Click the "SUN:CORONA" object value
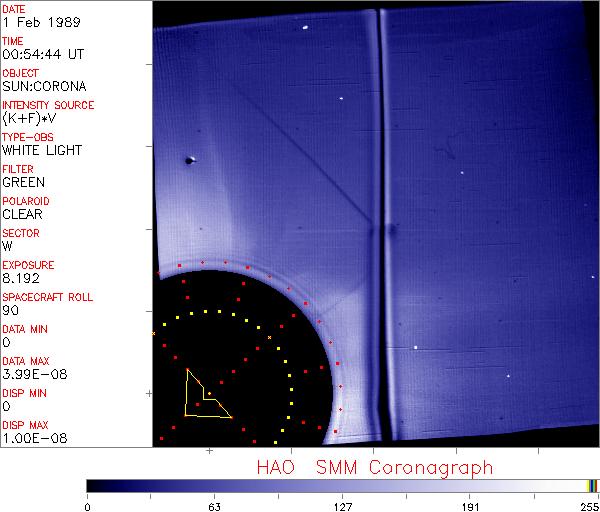The image size is (600, 512). click(x=44, y=86)
